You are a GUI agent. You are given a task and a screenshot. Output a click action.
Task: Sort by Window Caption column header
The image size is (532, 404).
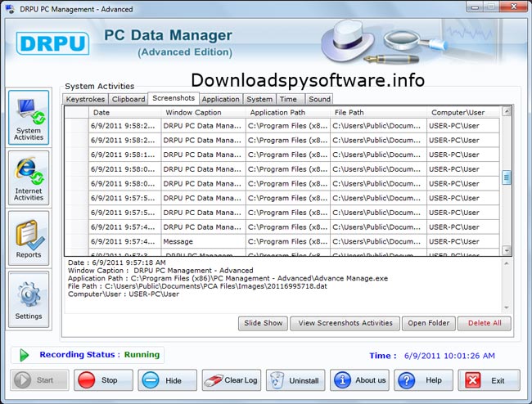coord(203,113)
